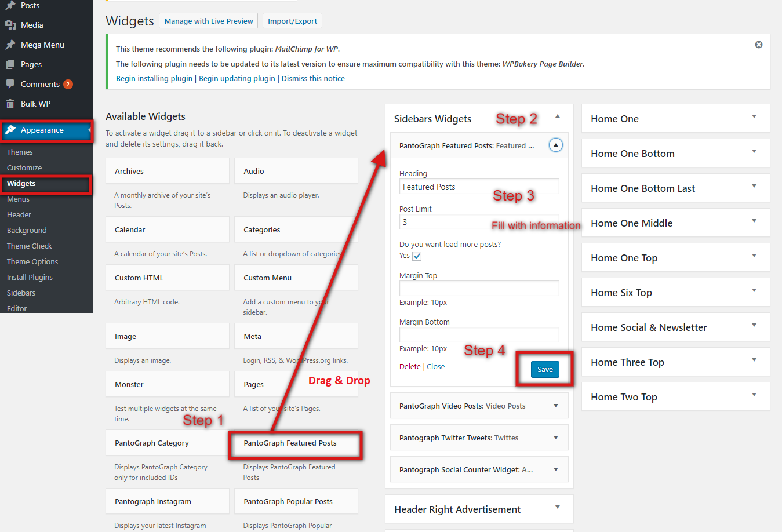782x532 pixels.
Task: Open Manage with Live Preview
Action: 209,21
